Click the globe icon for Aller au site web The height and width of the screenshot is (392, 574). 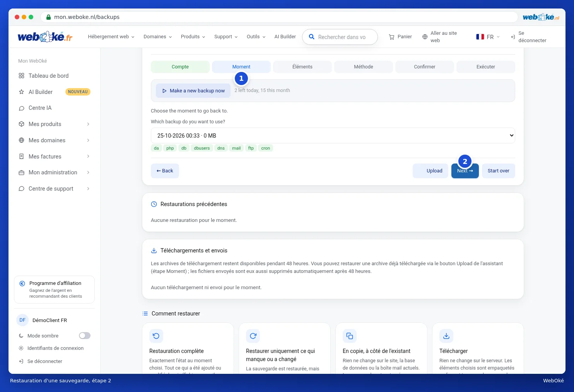click(x=425, y=37)
